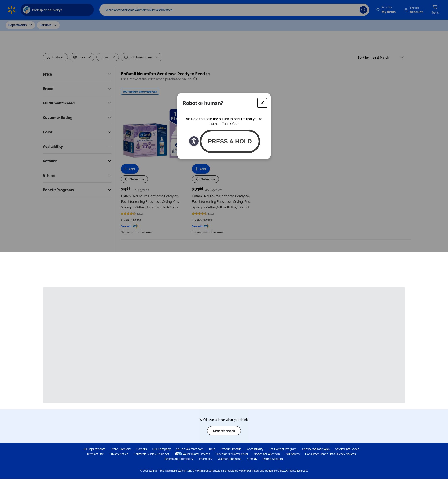
Task: Open the Fulfillment Speed chip dropdown
Action: [141, 57]
